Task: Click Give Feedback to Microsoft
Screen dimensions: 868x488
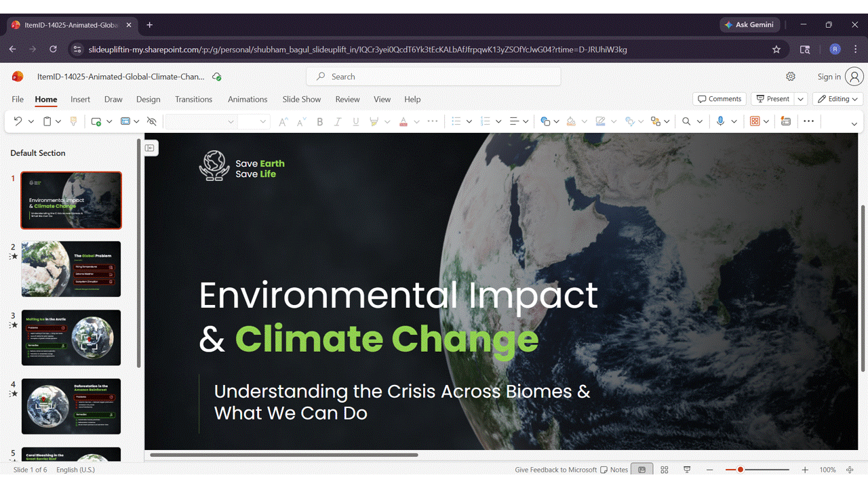Action: coord(556,470)
